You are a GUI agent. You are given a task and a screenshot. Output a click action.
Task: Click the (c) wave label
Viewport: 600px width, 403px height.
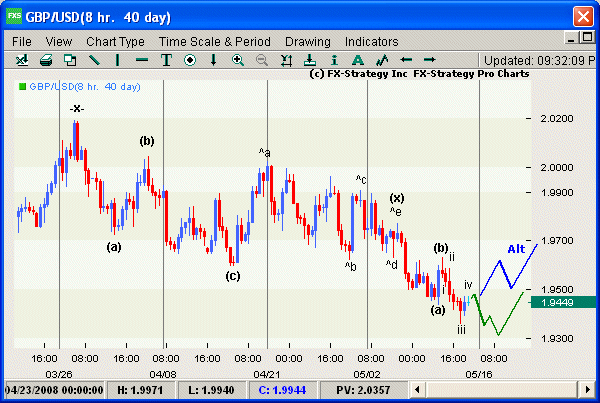coord(233,276)
